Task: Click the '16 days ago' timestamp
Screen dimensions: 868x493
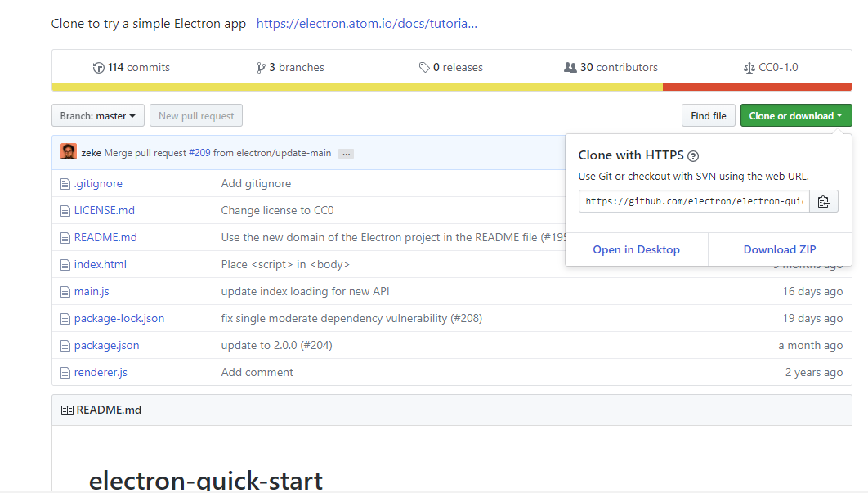Action: coord(812,292)
